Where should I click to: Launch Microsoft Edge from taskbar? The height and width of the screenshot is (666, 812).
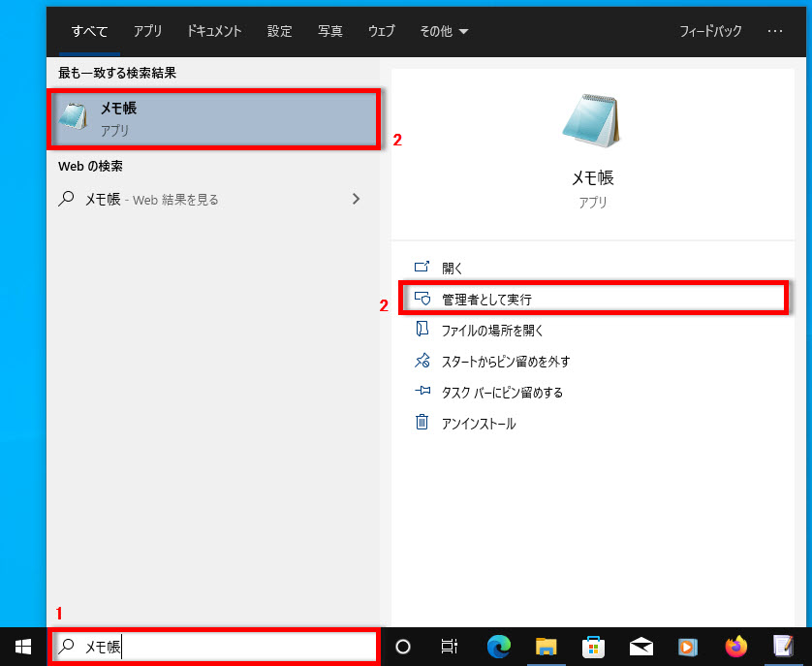tap(498, 647)
